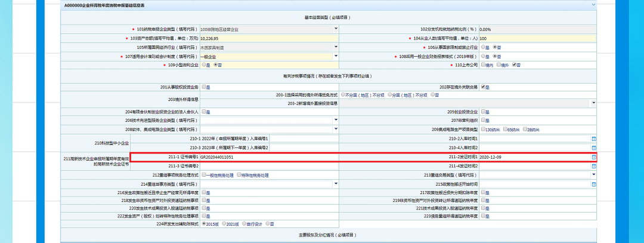Check 130纳米 for 209集成电路生产项目类型

pyautogui.click(x=483, y=130)
